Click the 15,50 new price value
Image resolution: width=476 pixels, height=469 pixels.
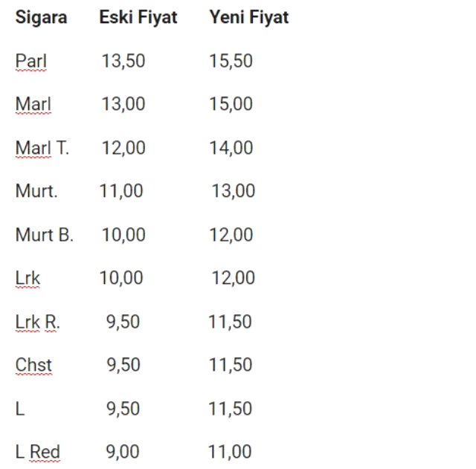(231, 61)
